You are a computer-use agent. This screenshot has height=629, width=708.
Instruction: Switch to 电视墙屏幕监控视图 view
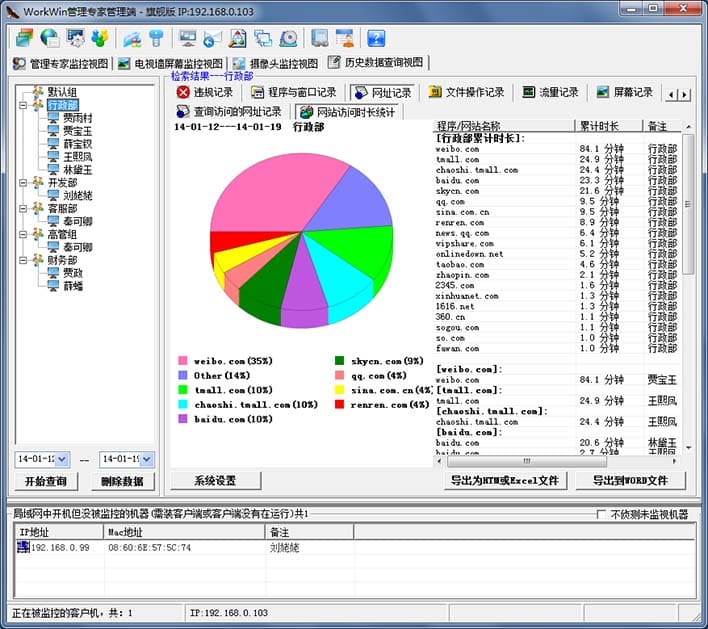pyautogui.click(x=170, y=63)
